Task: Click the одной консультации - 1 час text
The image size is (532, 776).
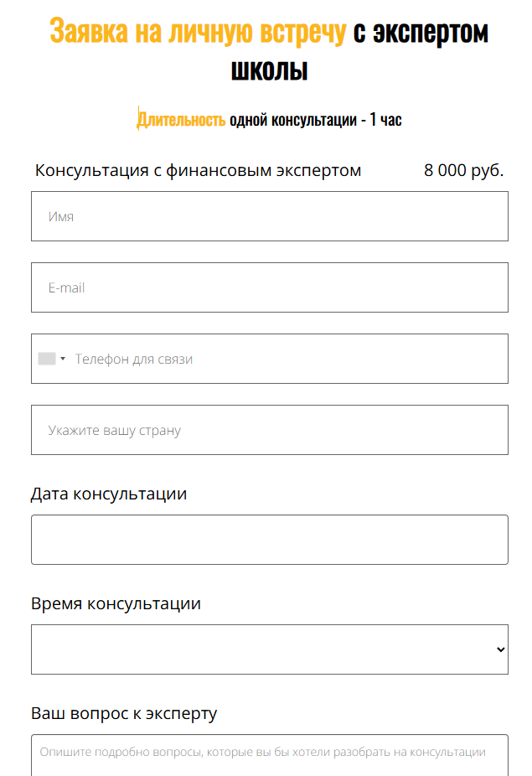Action: tap(316, 120)
